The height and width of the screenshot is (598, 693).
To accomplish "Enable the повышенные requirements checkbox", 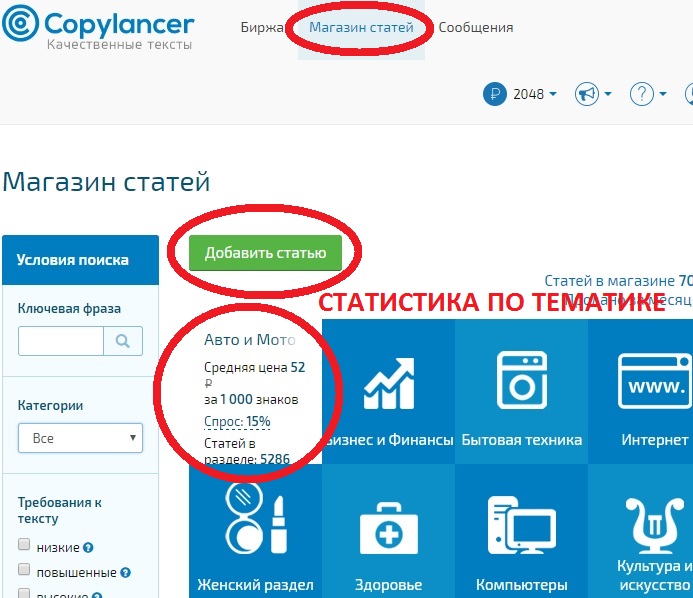I will click(24, 569).
